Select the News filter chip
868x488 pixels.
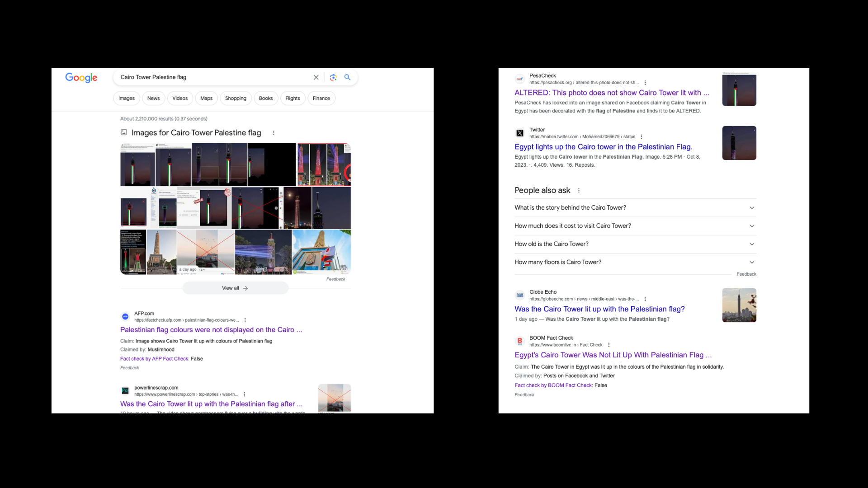pyautogui.click(x=154, y=98)
